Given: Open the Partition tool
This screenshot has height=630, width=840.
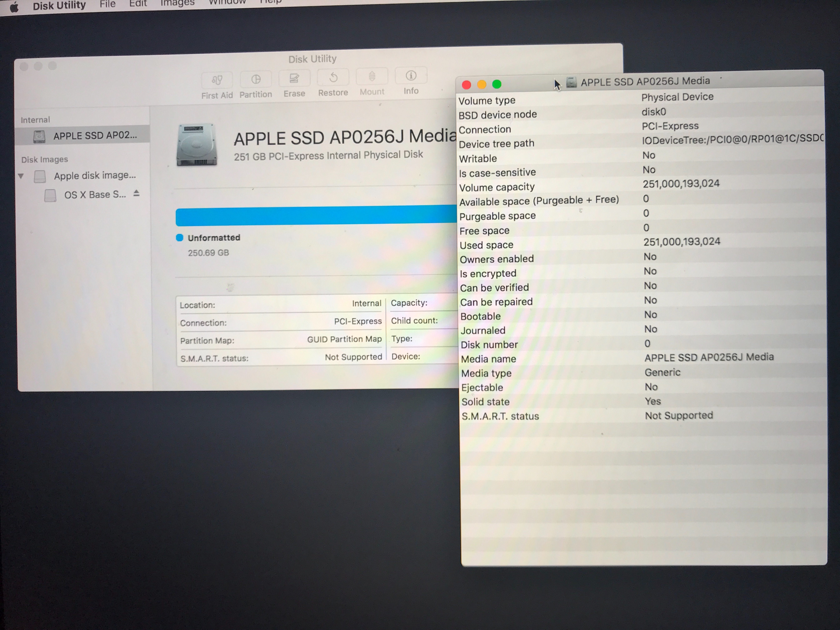Looking at the screenshot, I should coord(256,79).
